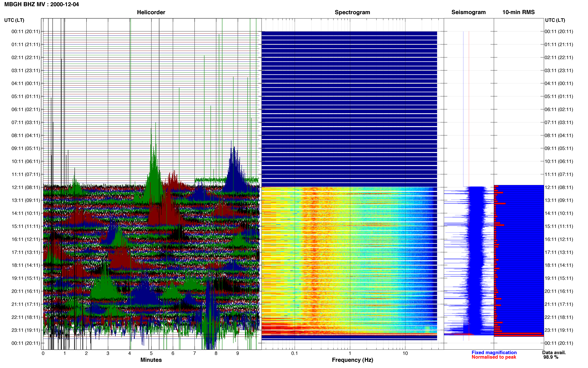Click the left '19:11 (15:11)' time label
This screenshot has height=368, width=588.
coord(26,278)
